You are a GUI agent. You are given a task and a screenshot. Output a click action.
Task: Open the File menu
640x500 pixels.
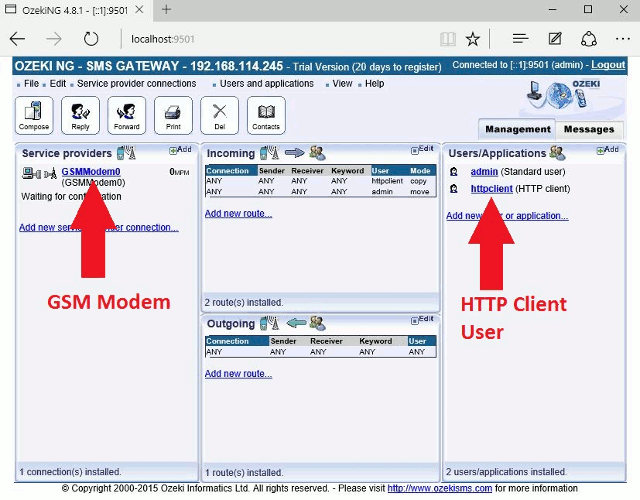(31, 84)
